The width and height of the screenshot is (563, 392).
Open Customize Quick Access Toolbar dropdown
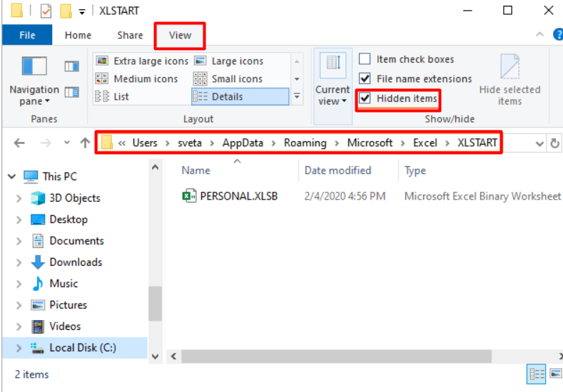82,12
